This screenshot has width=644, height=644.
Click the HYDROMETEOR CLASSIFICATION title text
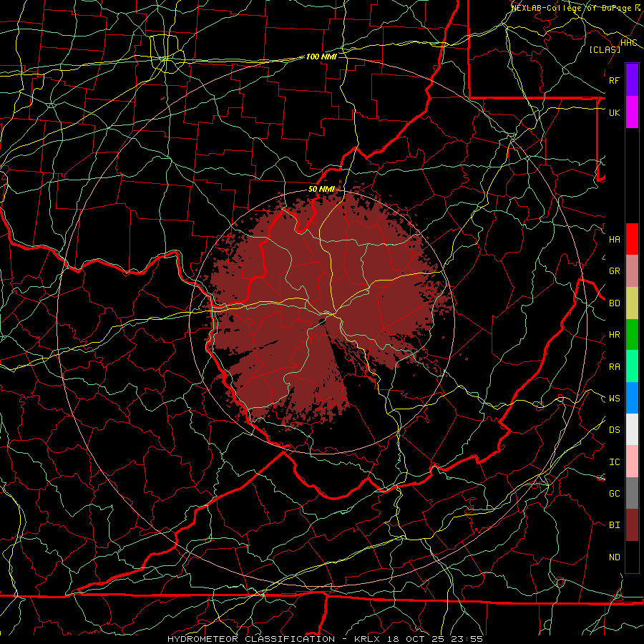tap(251, 639)
